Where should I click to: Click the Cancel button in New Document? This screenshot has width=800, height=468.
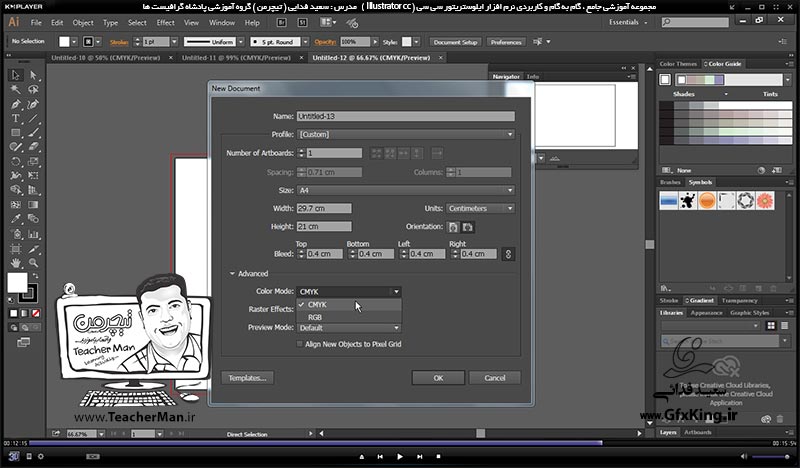point(495,378)
